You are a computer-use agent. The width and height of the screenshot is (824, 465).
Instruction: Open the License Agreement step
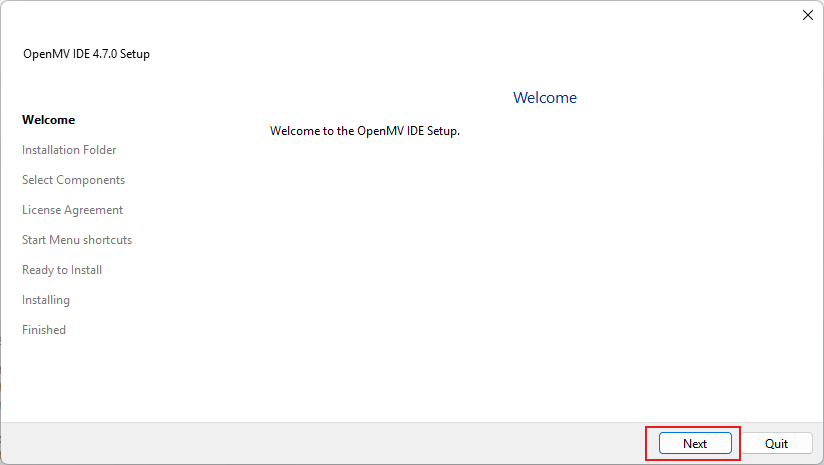pyautogui.click(x=72, y=210)
